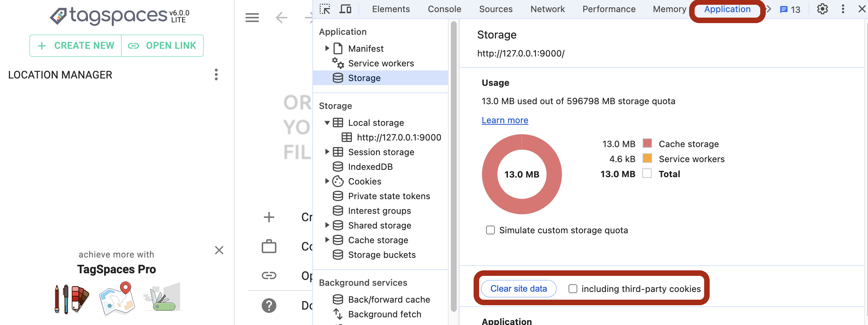This screenshot has height=325, width=868.
Task: Switch to the Elements tab
Action: 391,9
